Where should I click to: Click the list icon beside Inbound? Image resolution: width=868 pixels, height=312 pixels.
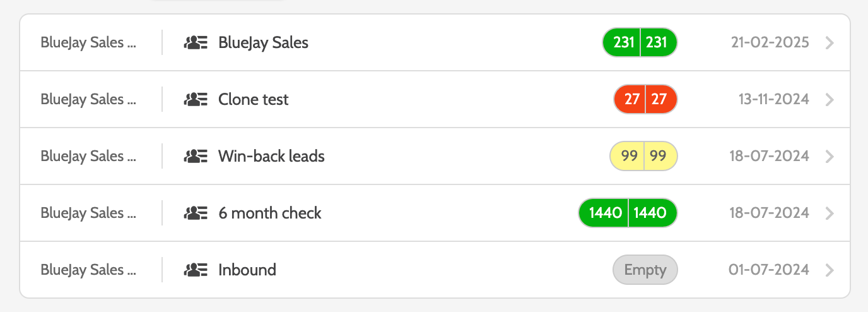click(196, 270)
